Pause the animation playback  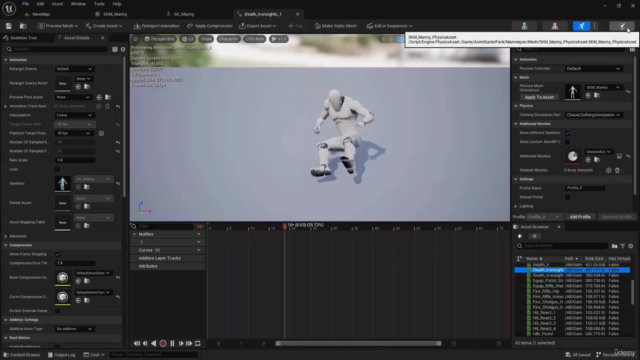(172, 344)
